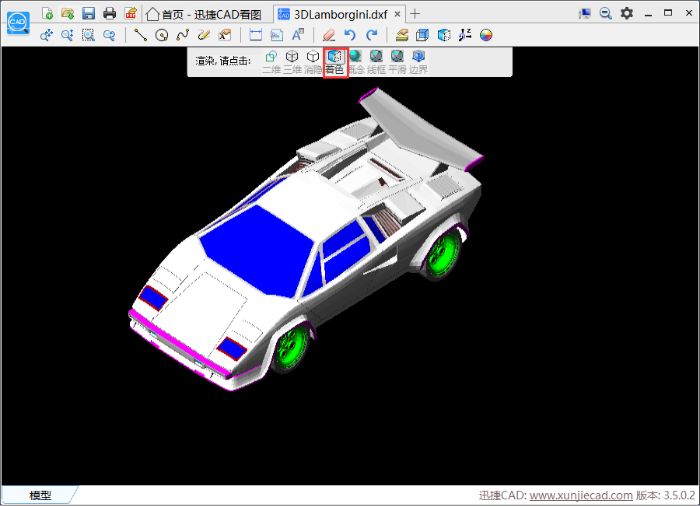Image resolution: width=700 pixels, height=506 pixels.
Task: Choose the 线框 wireframe render mode
Action: 376,62
